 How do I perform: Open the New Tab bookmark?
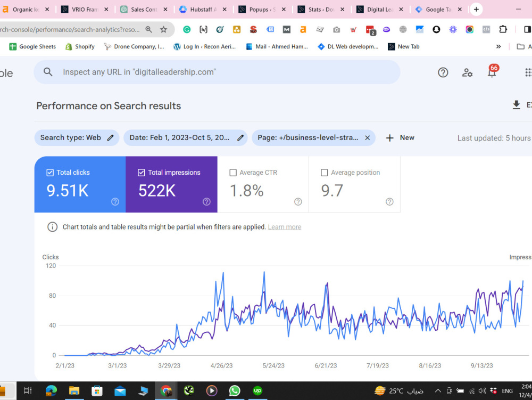coord(404,46)
